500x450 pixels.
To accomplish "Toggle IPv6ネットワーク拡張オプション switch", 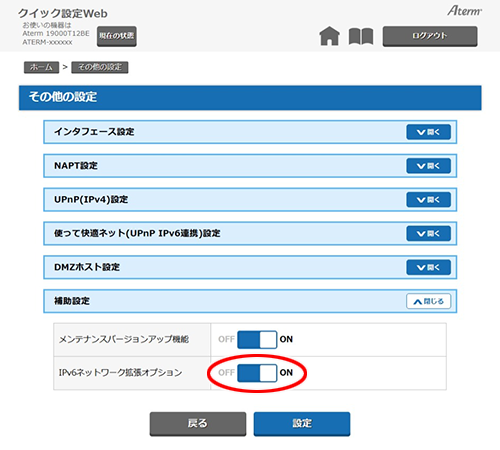I will 257,373.
